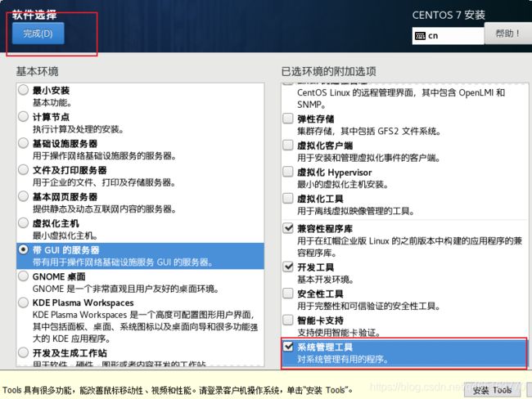Click the 安装 Tools button

click(x=492, y=390)
